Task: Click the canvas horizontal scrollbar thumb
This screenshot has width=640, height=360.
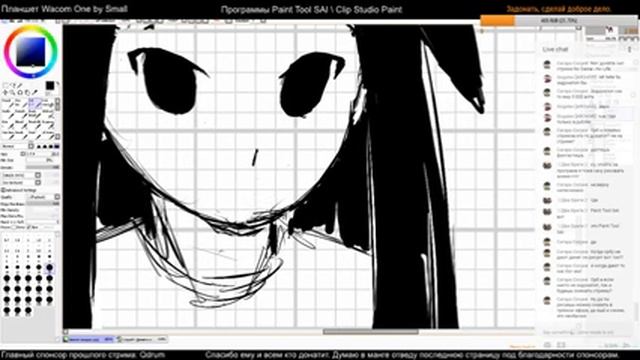Action: [371, 332]
